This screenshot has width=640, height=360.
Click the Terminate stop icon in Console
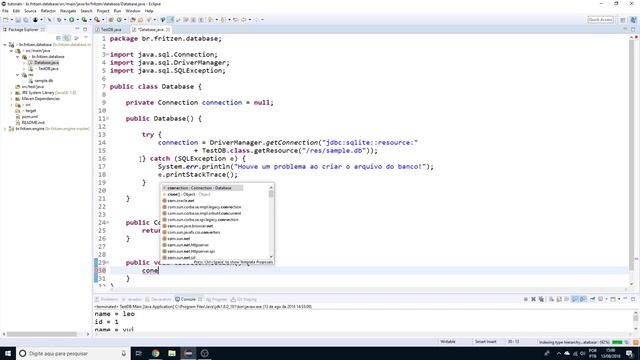tap(526, 299)
